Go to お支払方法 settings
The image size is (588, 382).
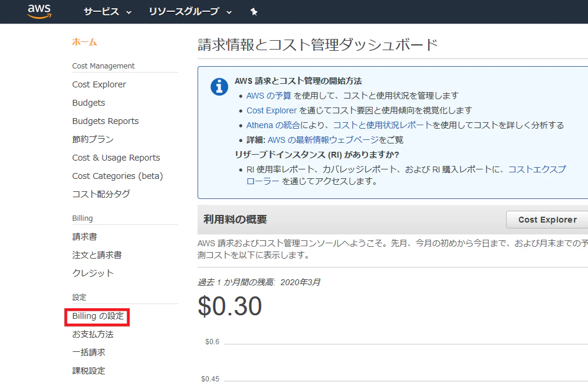pos(93,334)
